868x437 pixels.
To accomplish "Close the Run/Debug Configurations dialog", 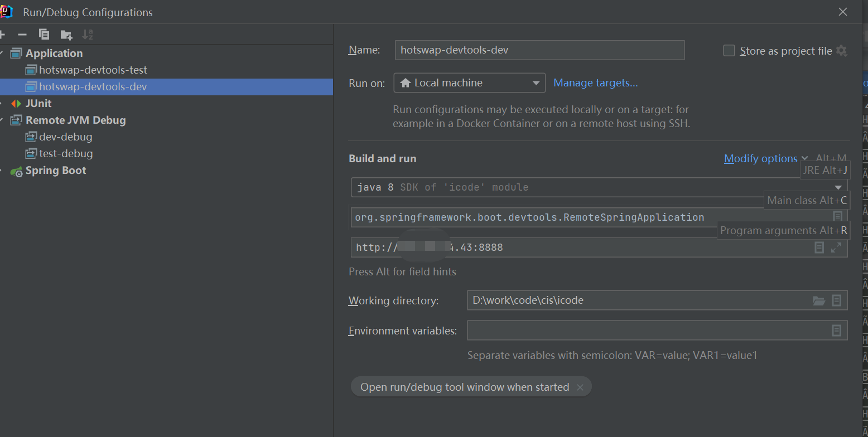I will 843,12.
